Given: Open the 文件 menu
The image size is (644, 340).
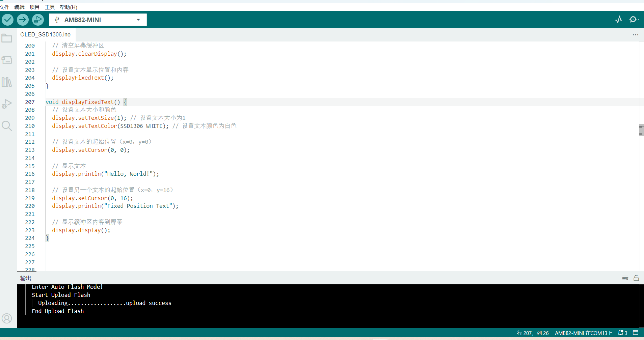Looking at the screenshot, I should 5,7.
